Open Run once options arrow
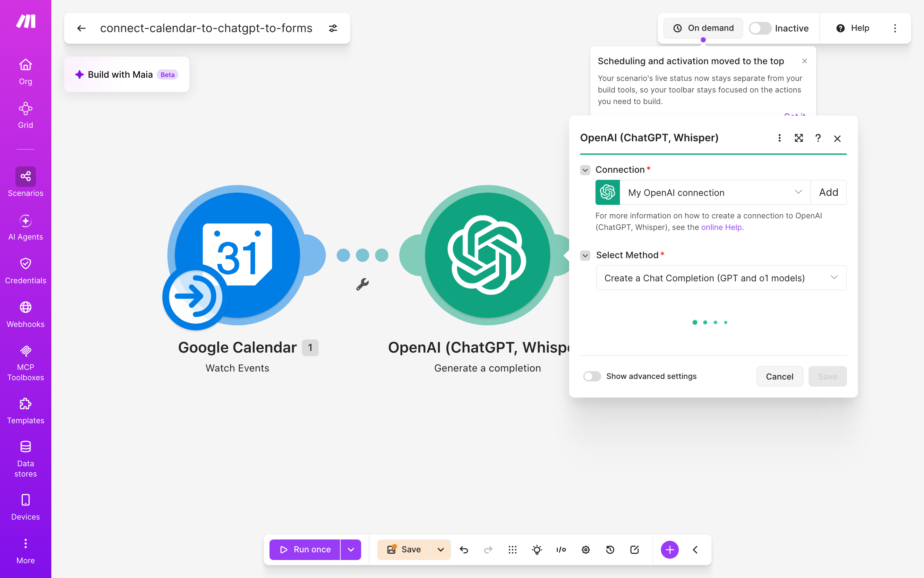The height and width of the screenshot is (578, 924). 350,550
